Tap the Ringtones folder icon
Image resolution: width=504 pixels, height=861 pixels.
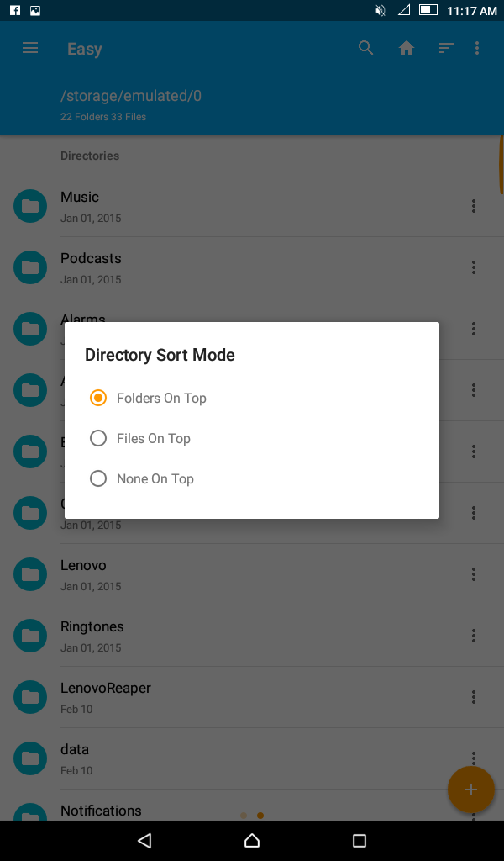coord(30,636)
